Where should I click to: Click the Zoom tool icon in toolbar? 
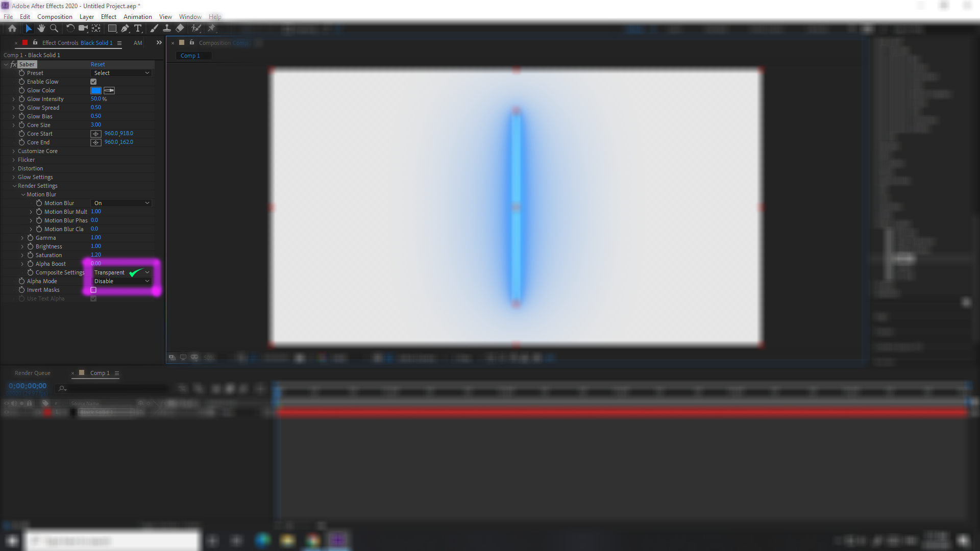coord(54,28)
